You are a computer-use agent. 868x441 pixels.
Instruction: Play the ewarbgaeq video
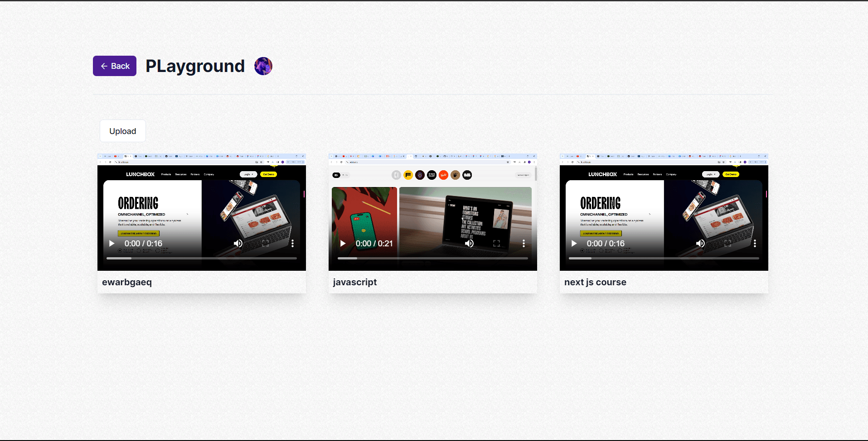112,244
